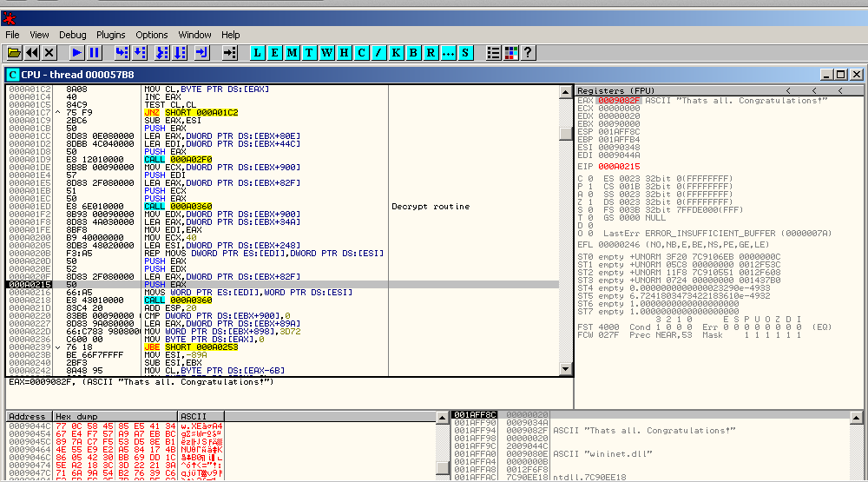868x482 pixels.
Task: Pause execution using the pause icon
Action: (x=94, y=53)
